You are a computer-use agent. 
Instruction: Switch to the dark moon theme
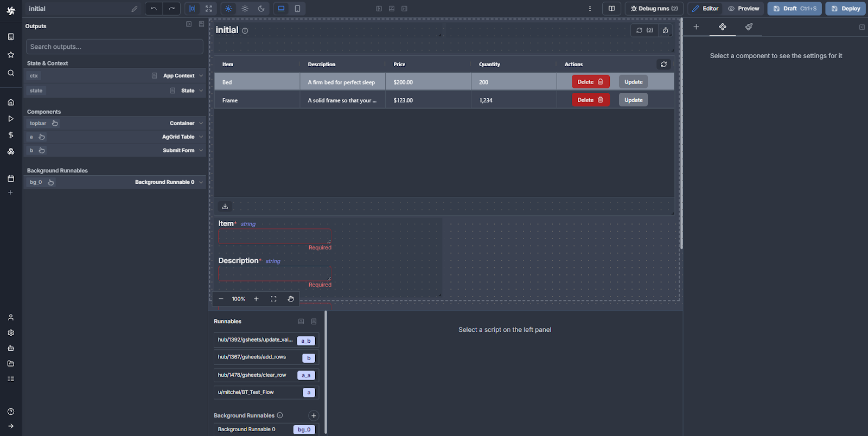[261, 9]
